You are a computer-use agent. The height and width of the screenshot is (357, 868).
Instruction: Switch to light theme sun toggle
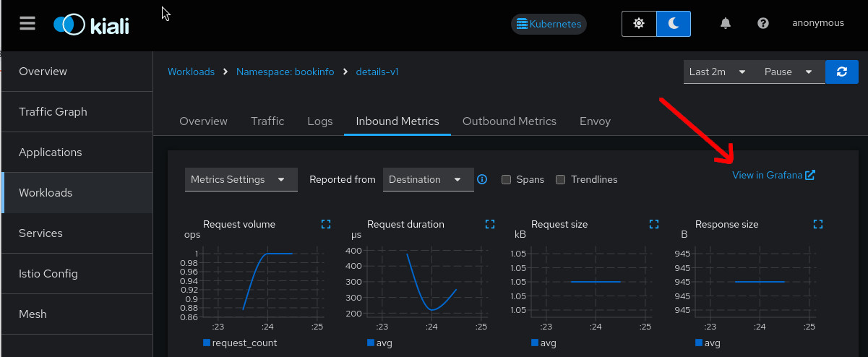(x=639, y=23)
